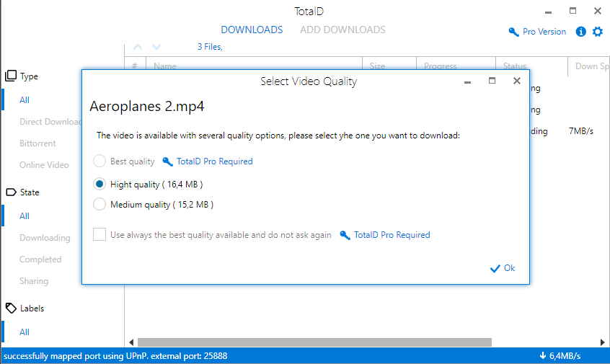Viewport: 610px width, 364px height.
Task: Click the 6,4MB/s status bar speed
Action: [x=565, y=355]
